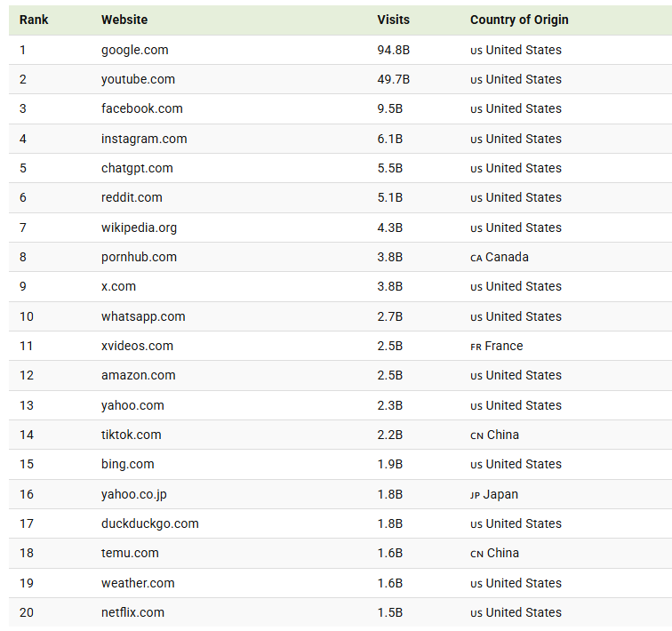
Task: Click United States in the netflix.com row
Action: coord(516,612)
